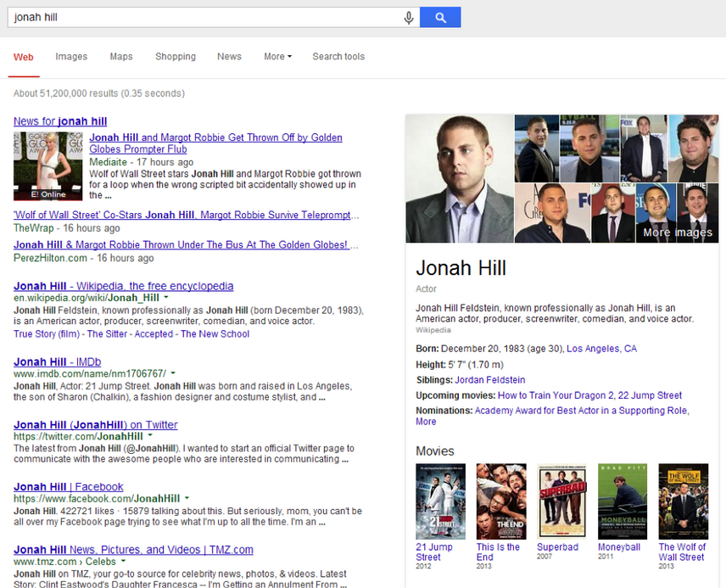Switch to the Images tab

[71, 57]
